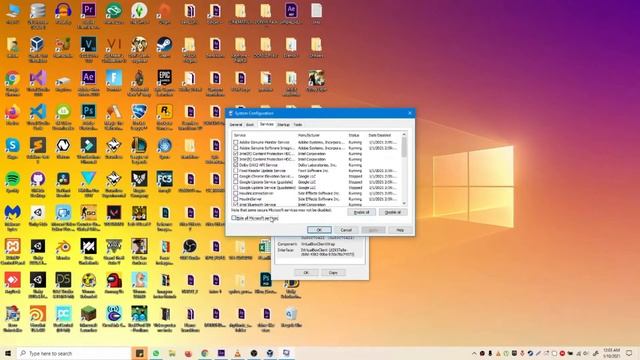The width and height of the screenshot is (640, 360).
Task: Tick the Foxit Reader Update Service checkbox
Action: tap(236, 171)
